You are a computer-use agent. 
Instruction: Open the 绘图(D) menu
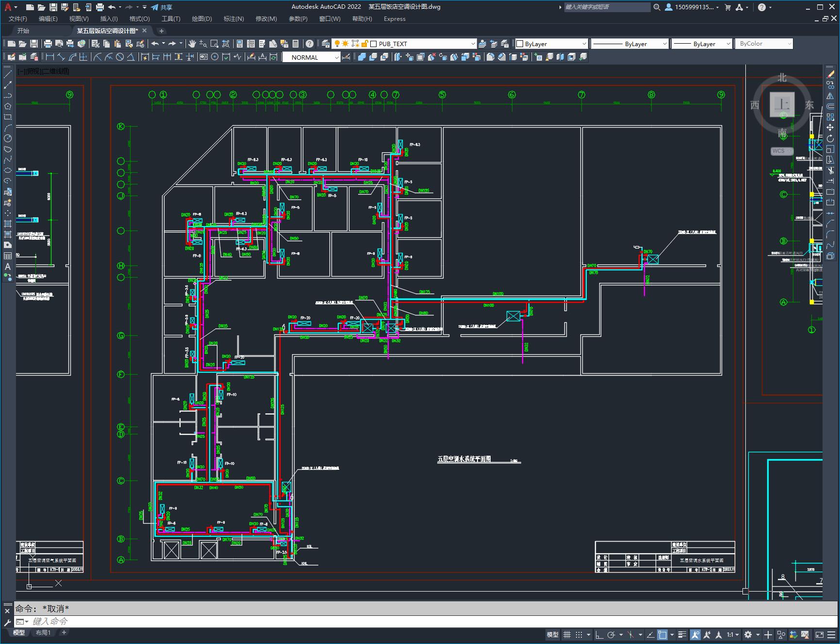click(201, 19)
